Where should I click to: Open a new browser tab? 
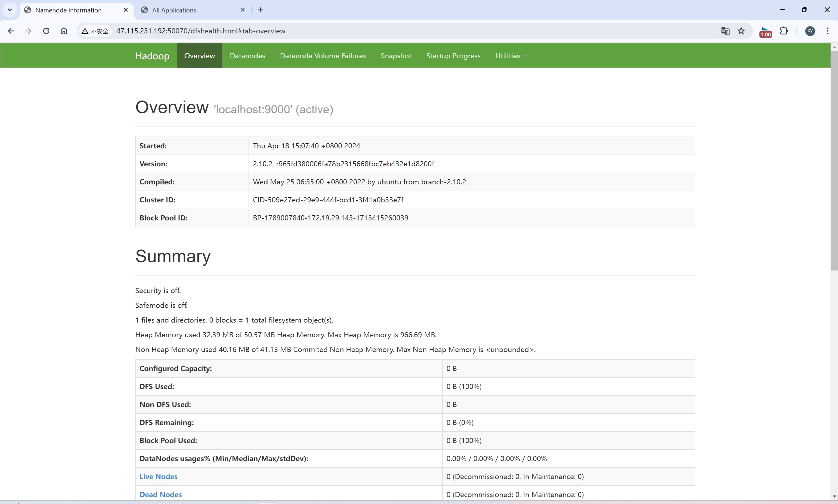coord(260,10)
